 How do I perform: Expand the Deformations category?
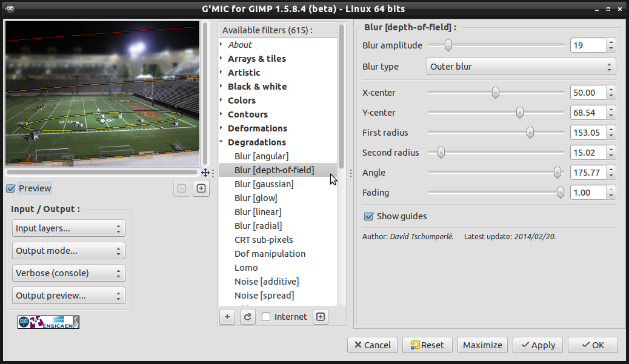(221, 128)
